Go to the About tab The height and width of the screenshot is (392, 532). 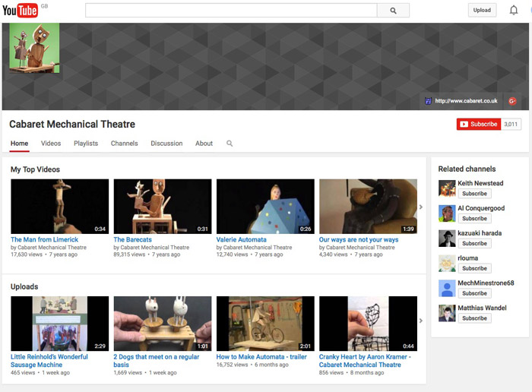coord(204,144)
